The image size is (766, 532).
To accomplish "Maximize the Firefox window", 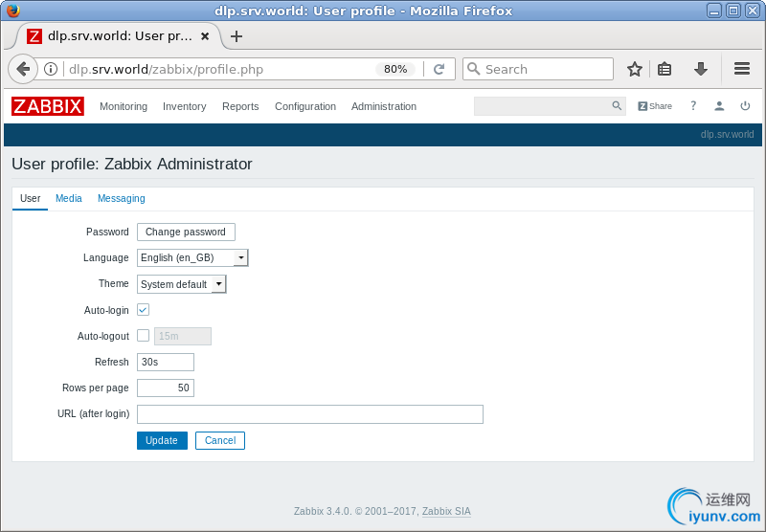I will (x=732, y=11).
